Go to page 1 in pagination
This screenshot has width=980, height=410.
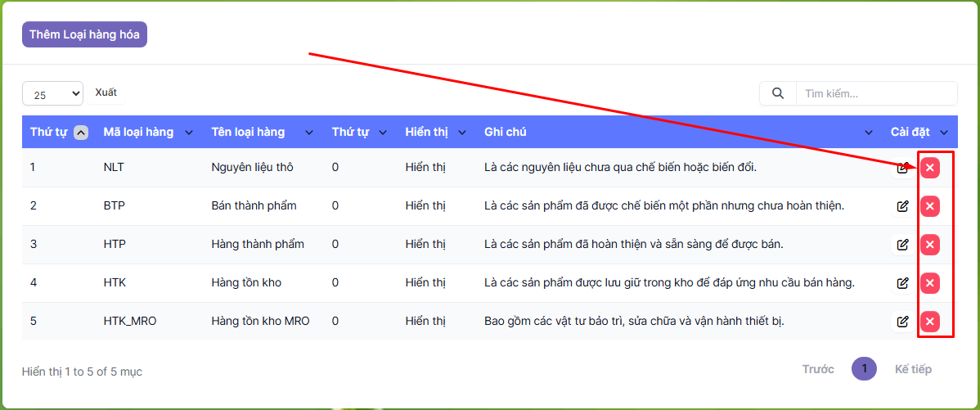tap(864, 369)
